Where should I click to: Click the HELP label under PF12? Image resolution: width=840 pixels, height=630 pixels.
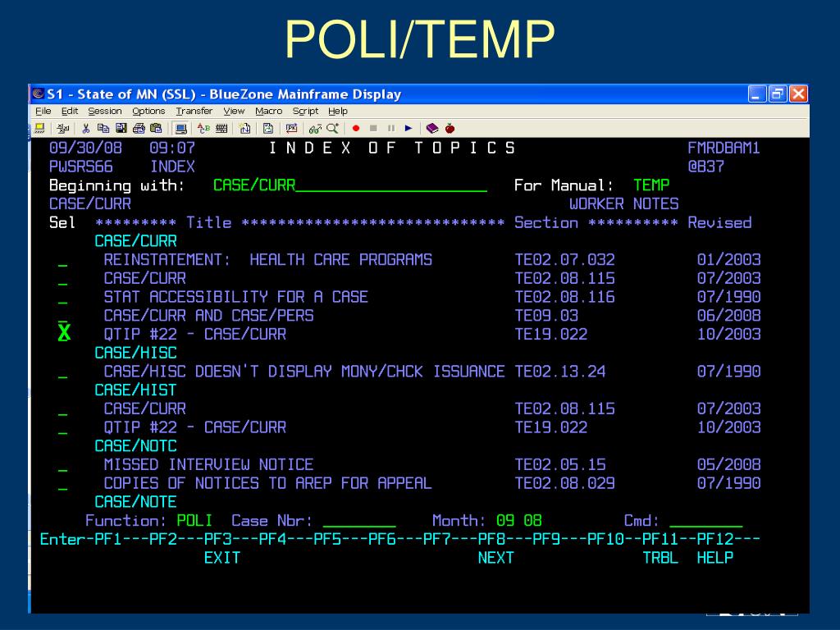715,558
